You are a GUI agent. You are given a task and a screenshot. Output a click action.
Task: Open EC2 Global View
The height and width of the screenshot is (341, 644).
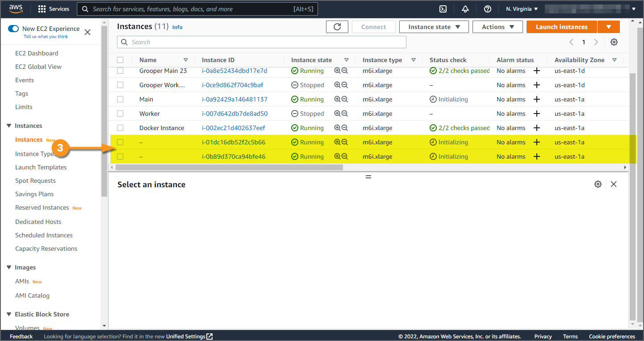coord(38,67)
